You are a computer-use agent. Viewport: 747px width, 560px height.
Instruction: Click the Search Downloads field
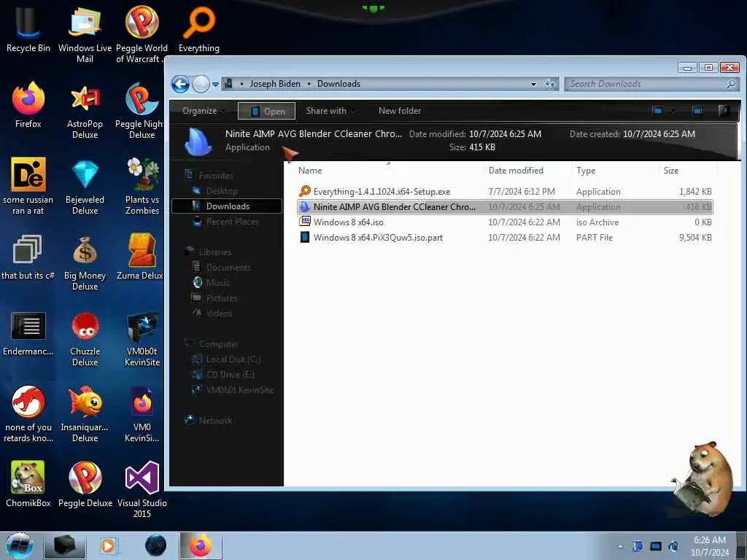[x=651, y=85]
